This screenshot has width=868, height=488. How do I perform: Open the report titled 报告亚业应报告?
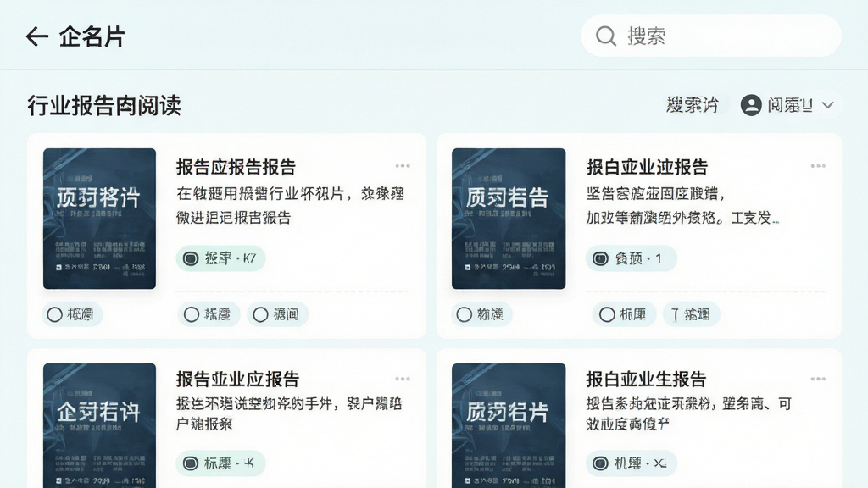coord(238,380)
